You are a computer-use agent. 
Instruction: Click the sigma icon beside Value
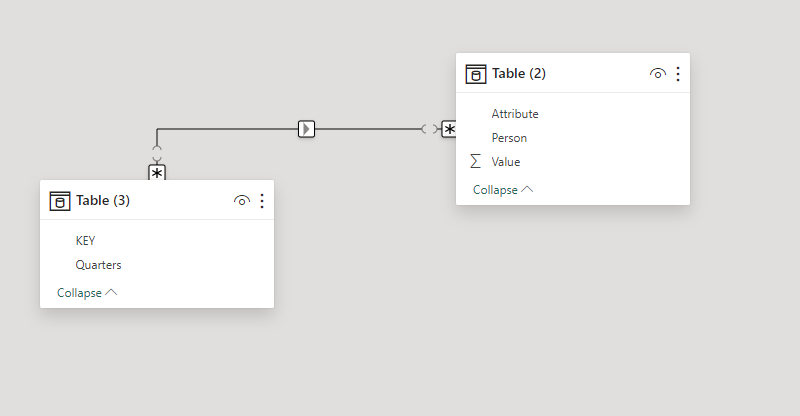475,162
